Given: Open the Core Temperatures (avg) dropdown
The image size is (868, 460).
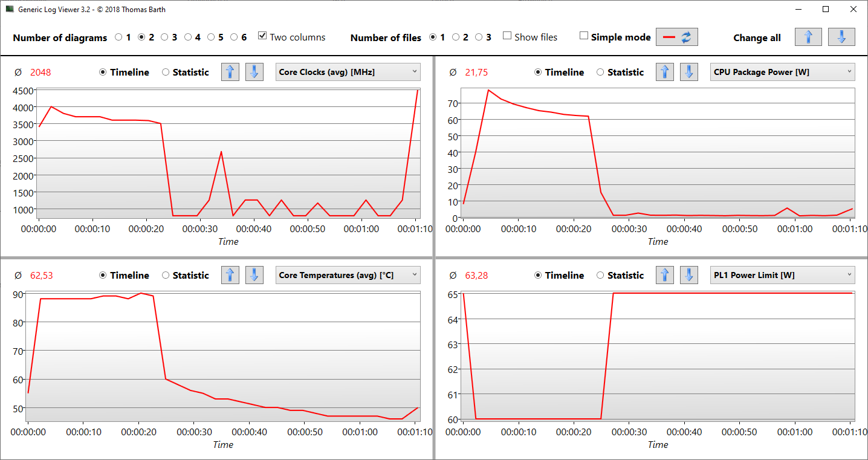Looking at the screenshot, I should coord(348,275).
